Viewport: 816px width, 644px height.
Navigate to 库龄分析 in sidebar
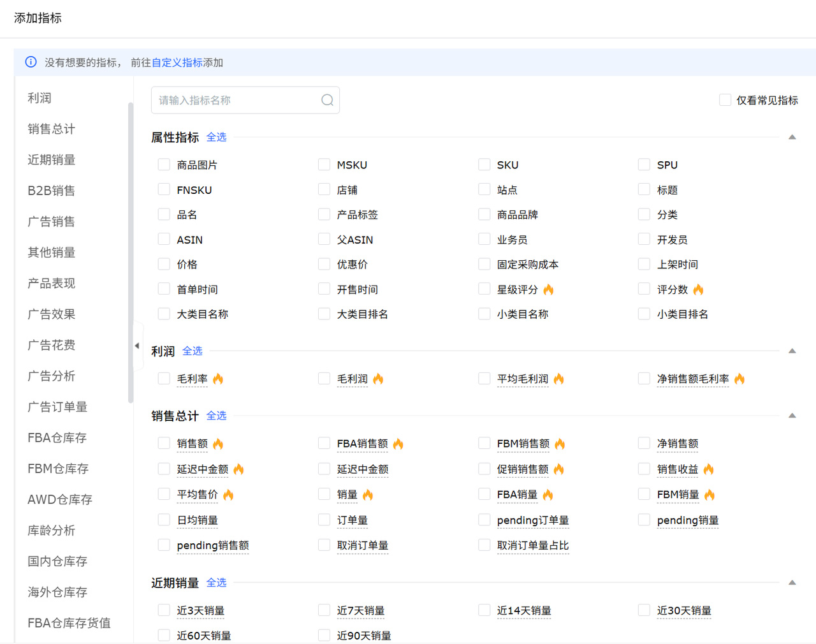[x=51, y=531]
